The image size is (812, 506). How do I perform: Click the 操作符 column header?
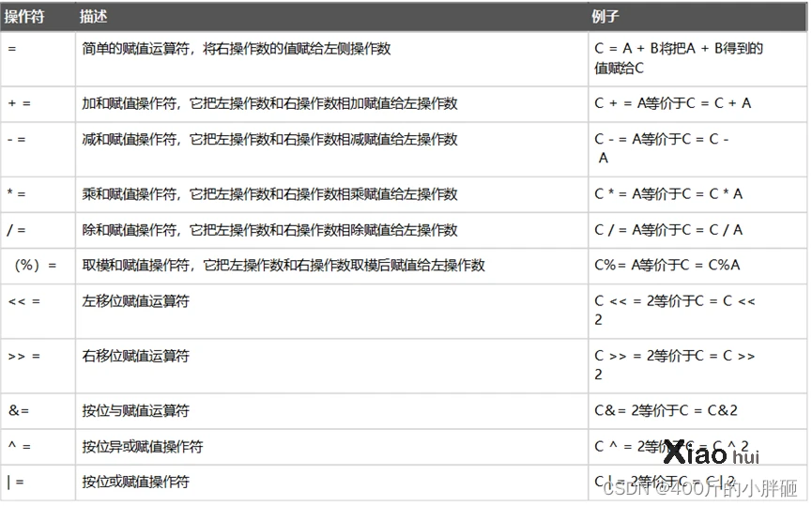24,17
